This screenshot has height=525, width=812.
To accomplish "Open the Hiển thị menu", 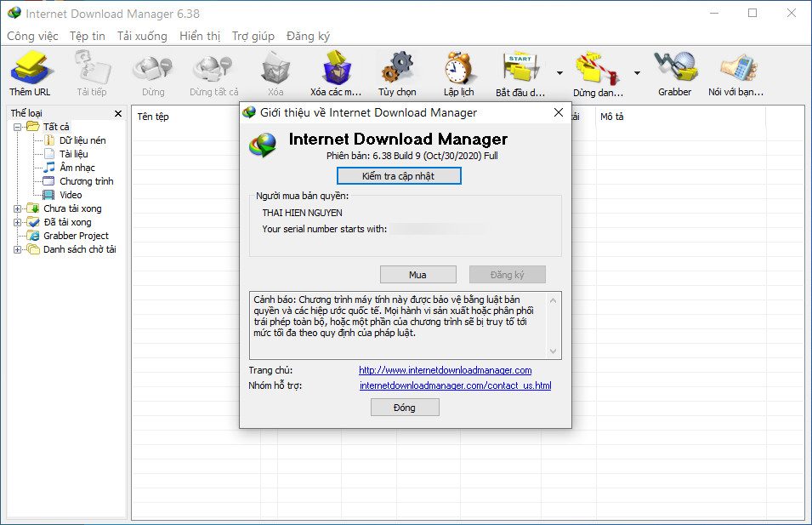I will 199,36.
